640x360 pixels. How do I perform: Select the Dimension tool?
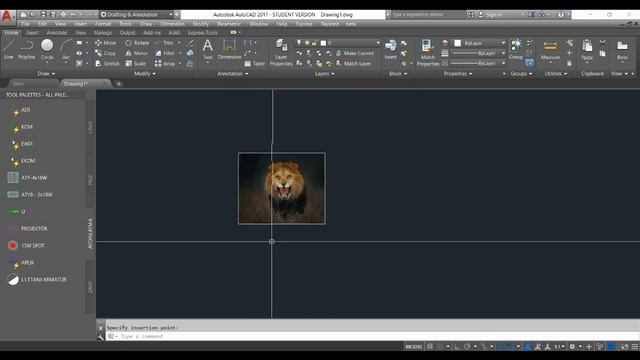coord(229,49)
